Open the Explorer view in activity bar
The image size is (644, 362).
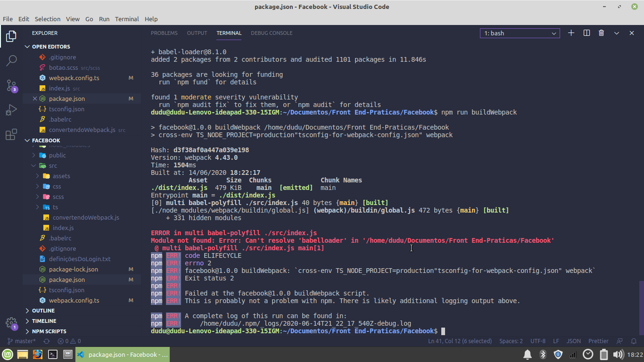[11, 36]
